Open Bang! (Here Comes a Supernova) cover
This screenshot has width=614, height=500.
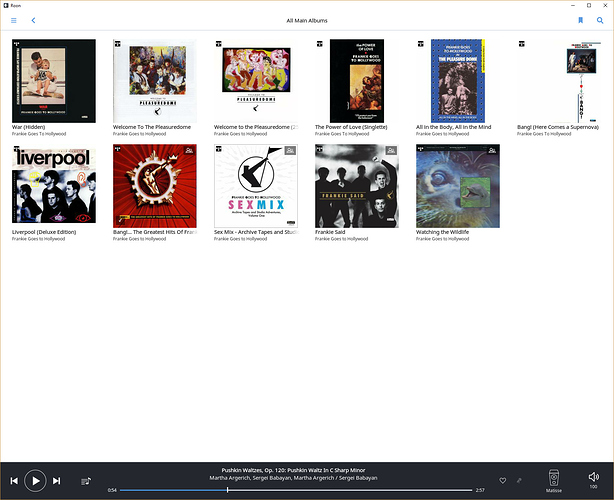(x=559, y=81)
